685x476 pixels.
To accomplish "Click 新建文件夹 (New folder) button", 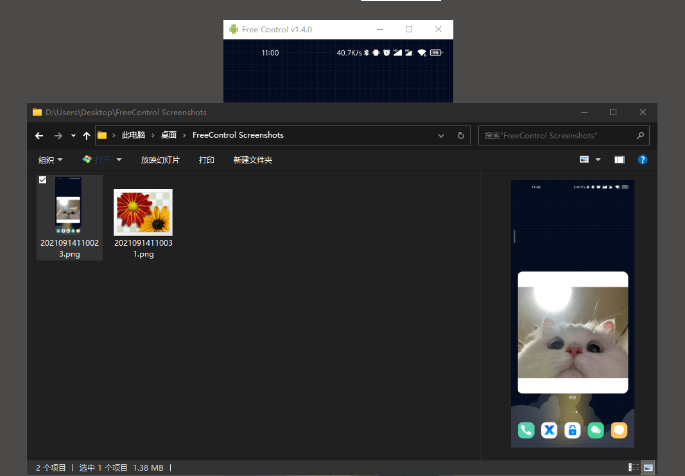I will pos(252,160).
